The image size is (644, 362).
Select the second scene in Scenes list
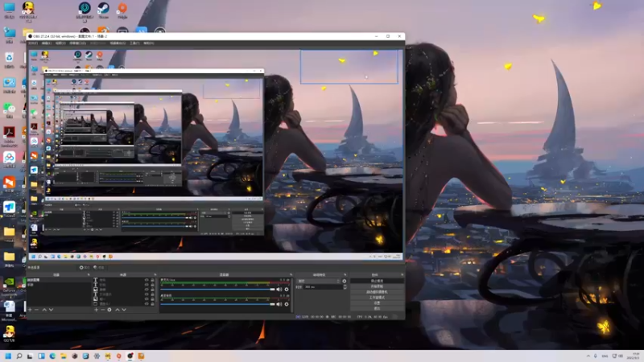coord(58,285)
